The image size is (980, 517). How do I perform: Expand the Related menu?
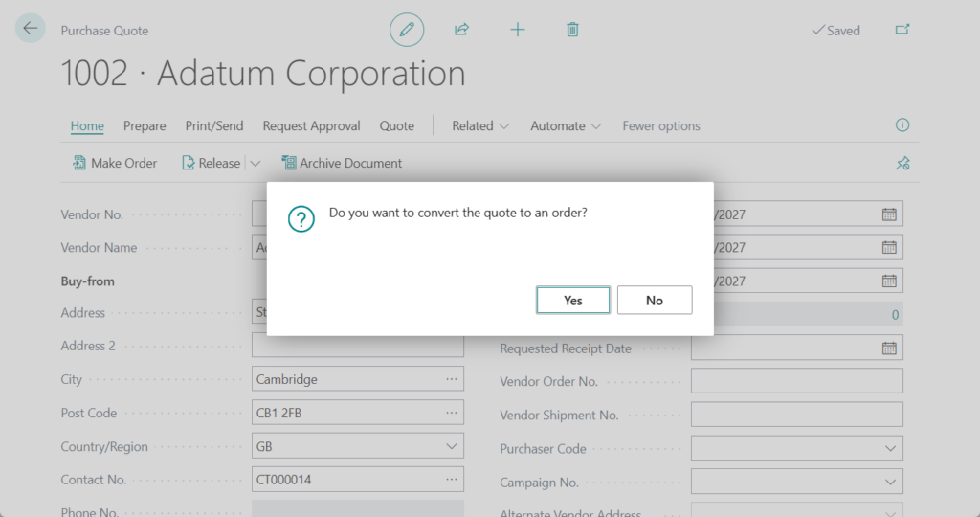480,126
